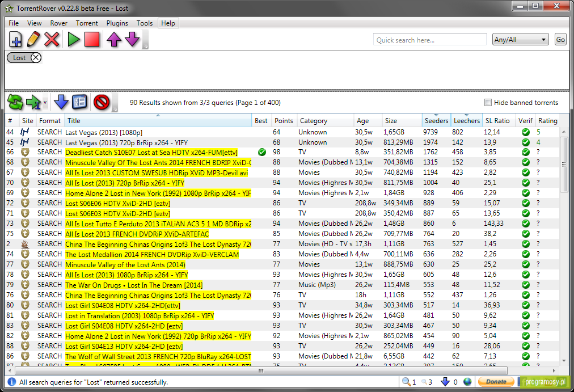Screen dimensions: 574x392
Task: Click the green next page arrow icon
Action: (33, 103)
